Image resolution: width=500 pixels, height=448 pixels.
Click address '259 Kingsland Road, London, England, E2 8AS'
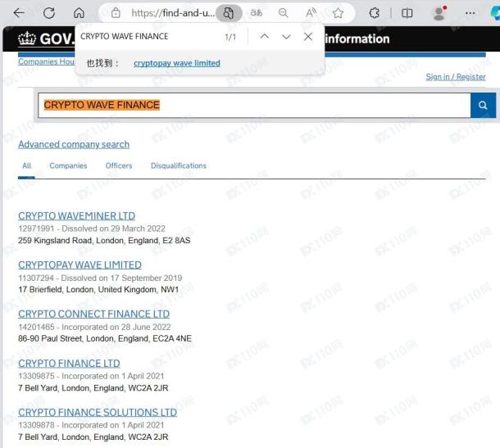104,240
